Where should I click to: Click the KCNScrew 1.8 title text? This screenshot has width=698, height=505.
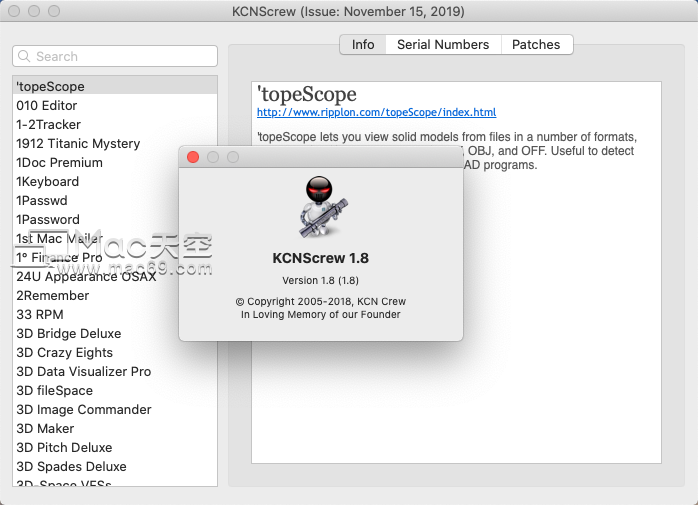point(321,258)
